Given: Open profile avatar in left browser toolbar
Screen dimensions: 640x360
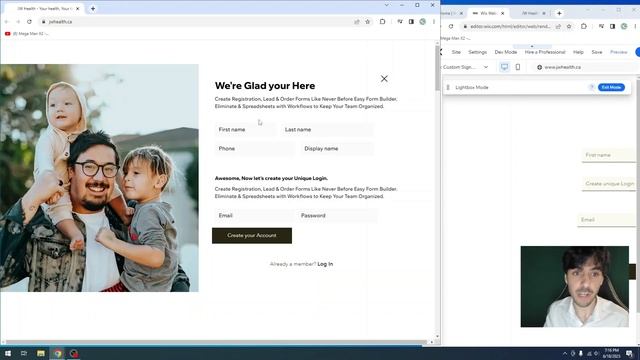Looking at the screenshot, I should [422, 22].
